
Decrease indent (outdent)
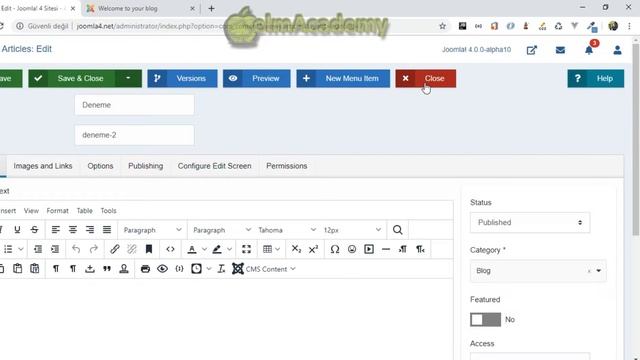coord(38,249)
